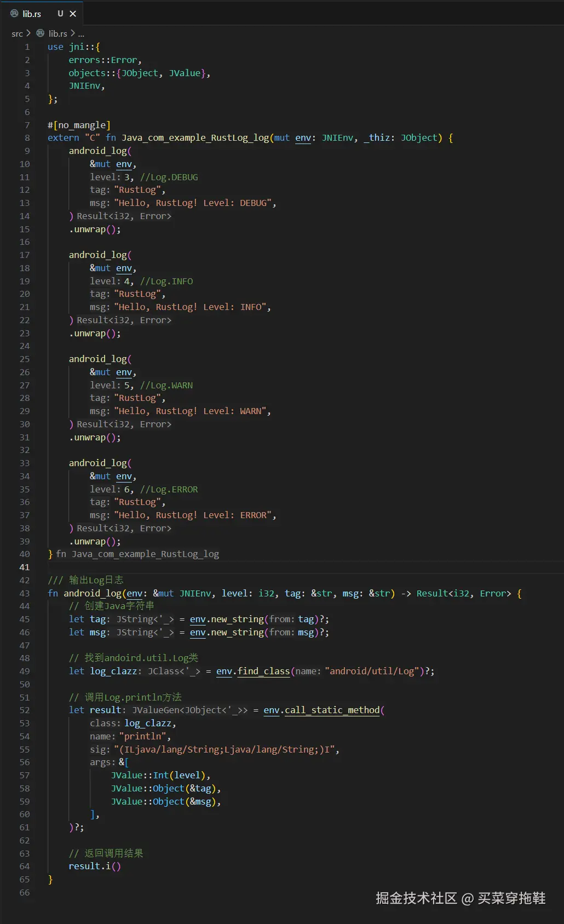Click the find_class method call
Screen dimensions: 564x924
click(263, 672)
